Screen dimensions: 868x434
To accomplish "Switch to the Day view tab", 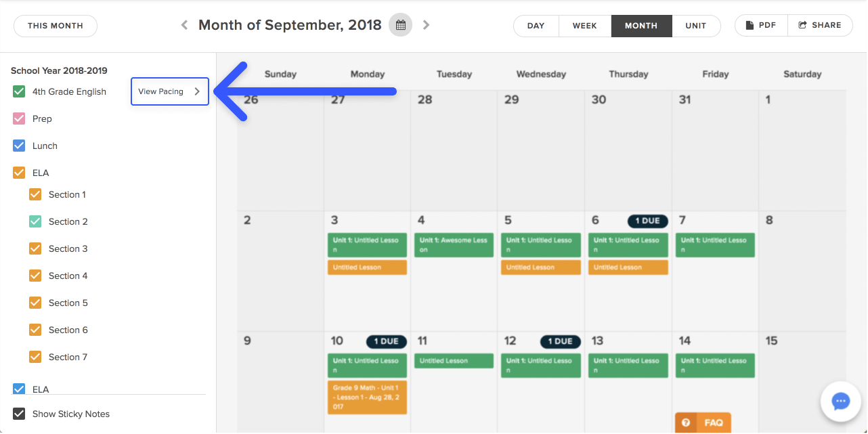I will (x=536, y=26).
